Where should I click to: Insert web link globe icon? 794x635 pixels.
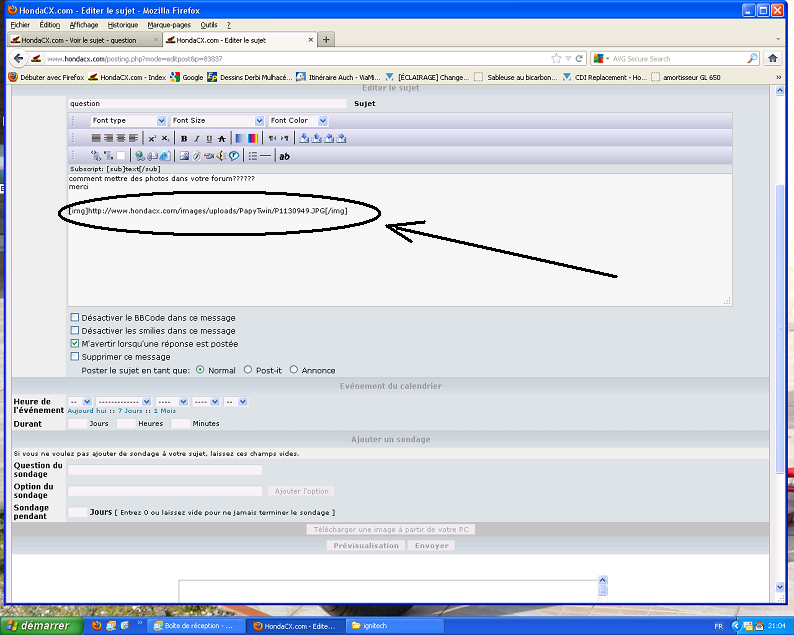point(140,156)
